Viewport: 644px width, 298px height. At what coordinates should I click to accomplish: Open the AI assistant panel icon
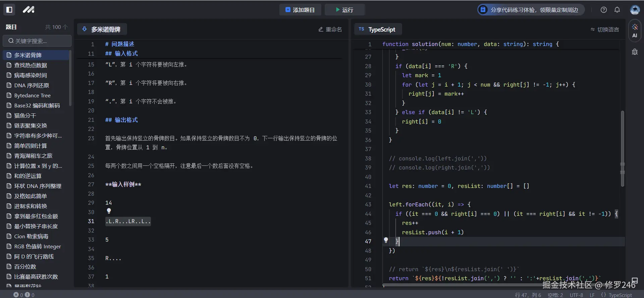coord(635,31)
